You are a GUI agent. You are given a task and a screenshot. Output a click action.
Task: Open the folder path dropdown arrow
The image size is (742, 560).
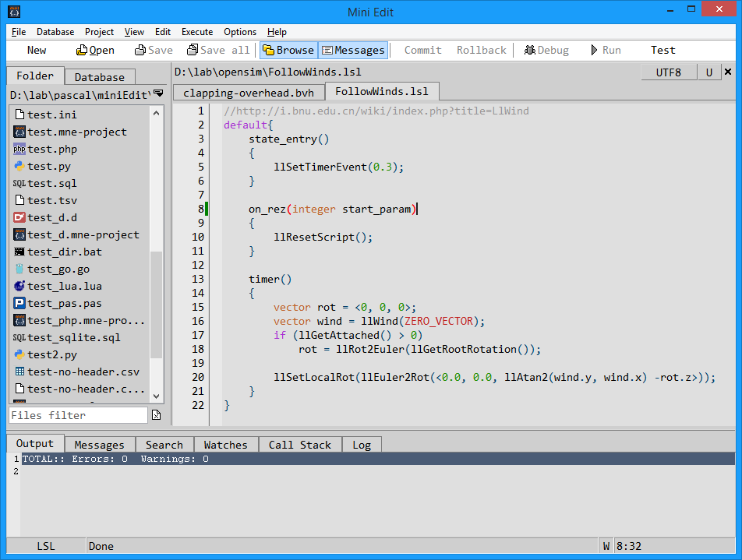158,93
